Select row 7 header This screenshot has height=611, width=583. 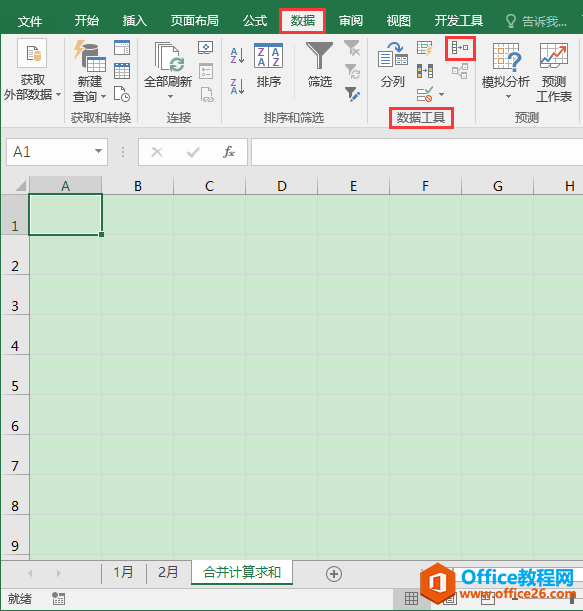tap(15, 455)
